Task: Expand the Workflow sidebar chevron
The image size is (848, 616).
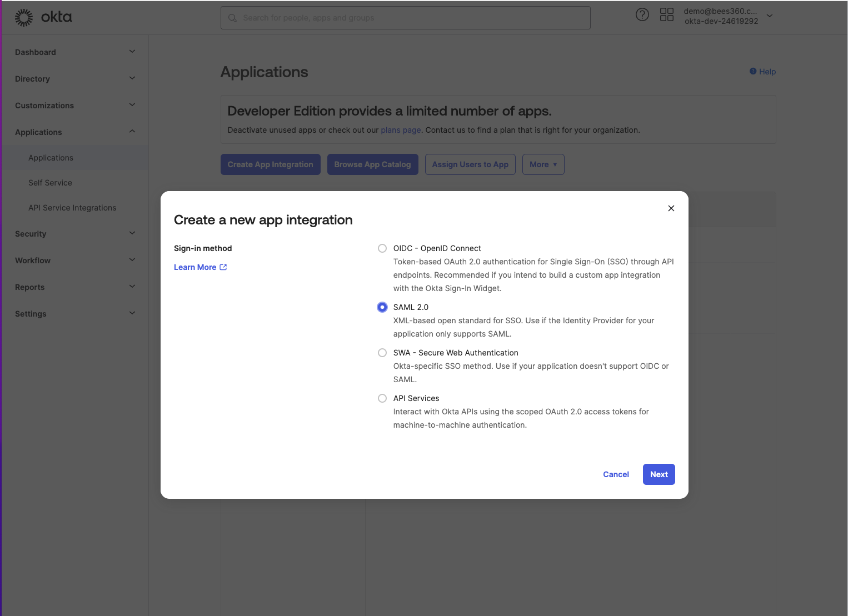Action: click(x=132, y=260)
